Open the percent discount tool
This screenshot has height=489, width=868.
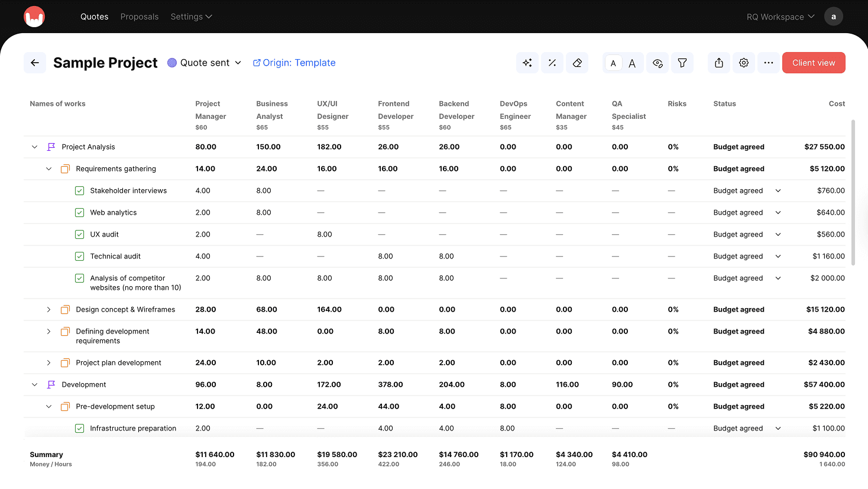(x=552, y=63)
